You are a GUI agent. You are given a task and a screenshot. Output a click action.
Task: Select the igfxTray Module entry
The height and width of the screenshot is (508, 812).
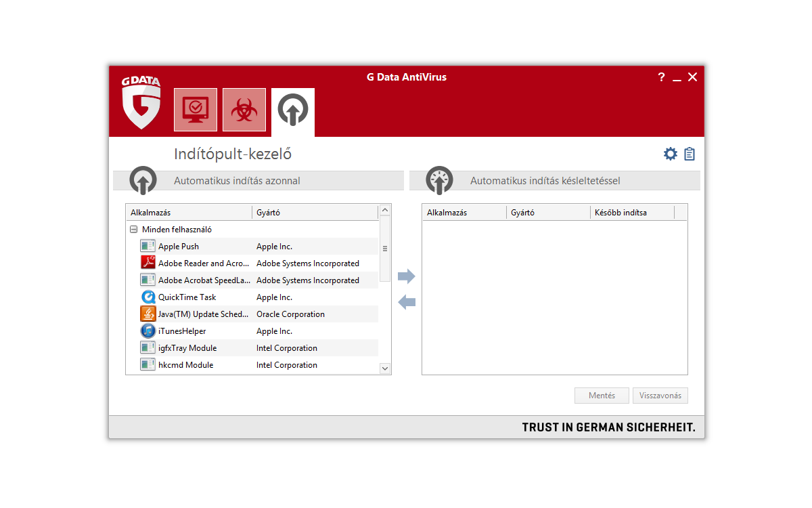(187, 348)
